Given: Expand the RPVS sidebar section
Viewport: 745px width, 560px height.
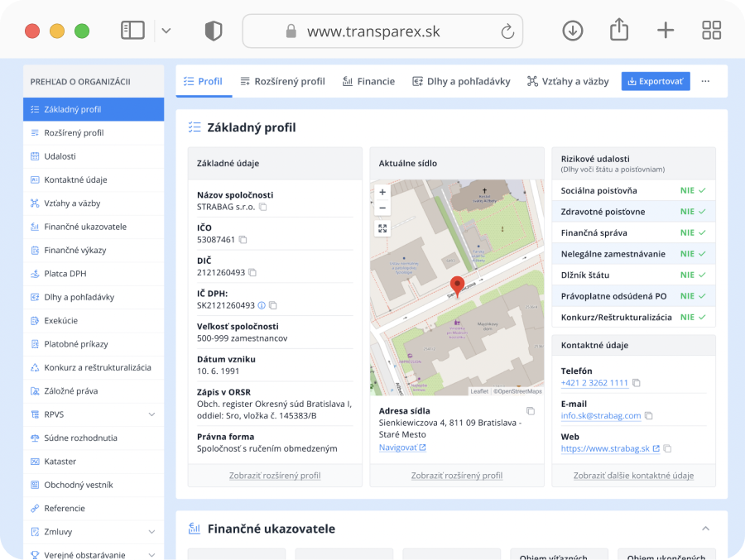Looking at the screenshot, I should click(x=150, y=414).
